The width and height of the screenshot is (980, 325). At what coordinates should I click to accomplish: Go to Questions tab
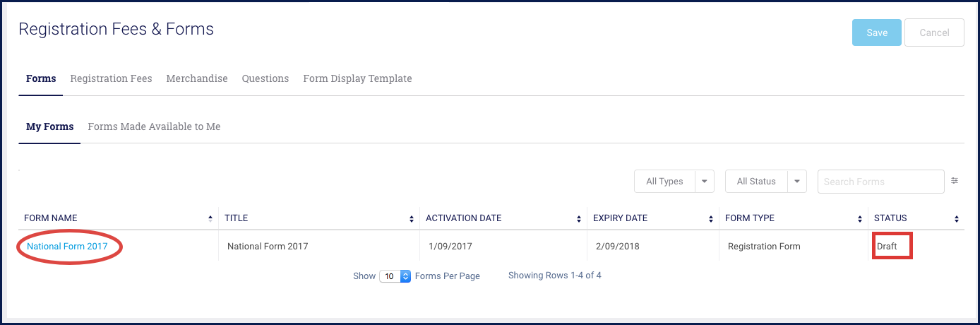265,78
